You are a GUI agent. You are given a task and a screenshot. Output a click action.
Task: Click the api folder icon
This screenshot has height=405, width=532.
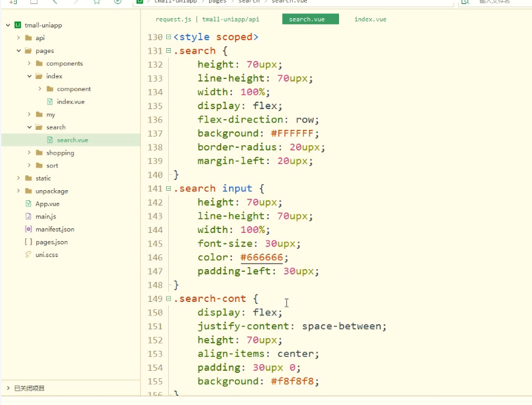29,38
